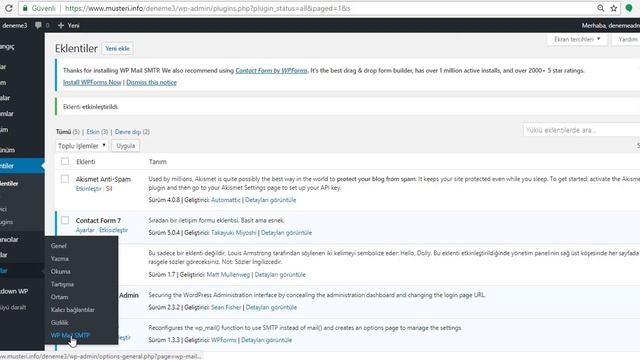Filter plugins by Tümü (5)
This screenshot has height=360, width=640.
pos(67,132)
